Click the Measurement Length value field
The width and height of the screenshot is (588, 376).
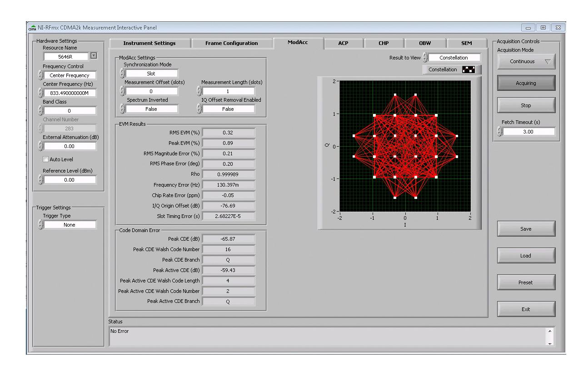[229, 91]
